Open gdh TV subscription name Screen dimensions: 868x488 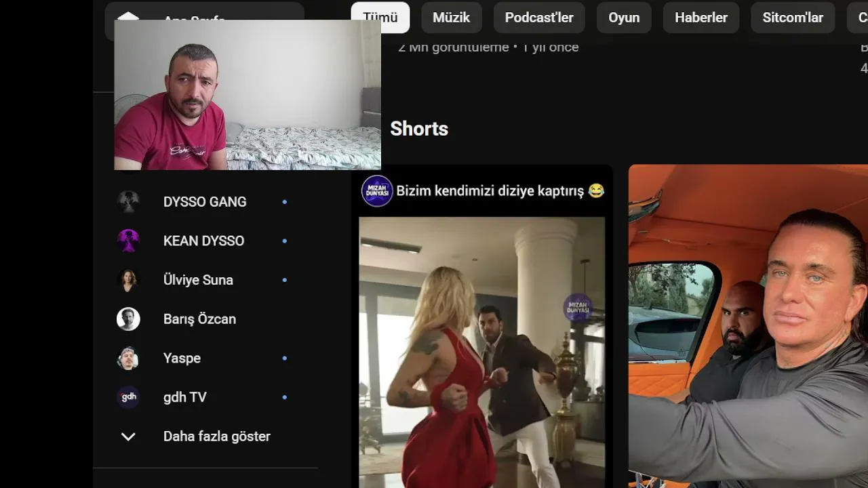point(184,397)
